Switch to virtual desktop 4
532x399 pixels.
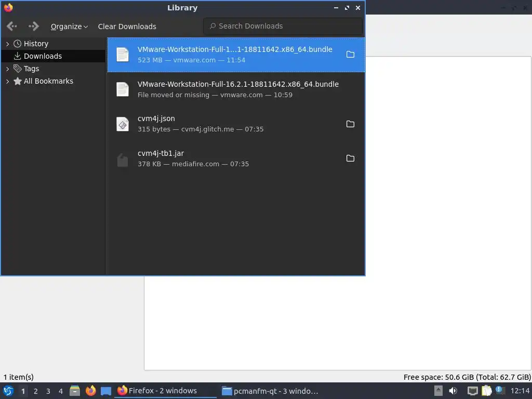click(x=61, y=391)
